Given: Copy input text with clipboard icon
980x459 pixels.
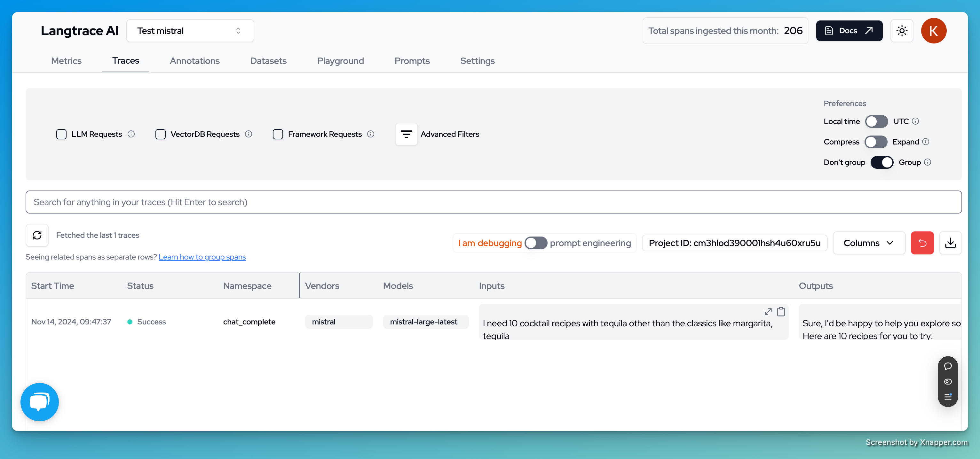Looking at the screenshot, I should point(781,312).
